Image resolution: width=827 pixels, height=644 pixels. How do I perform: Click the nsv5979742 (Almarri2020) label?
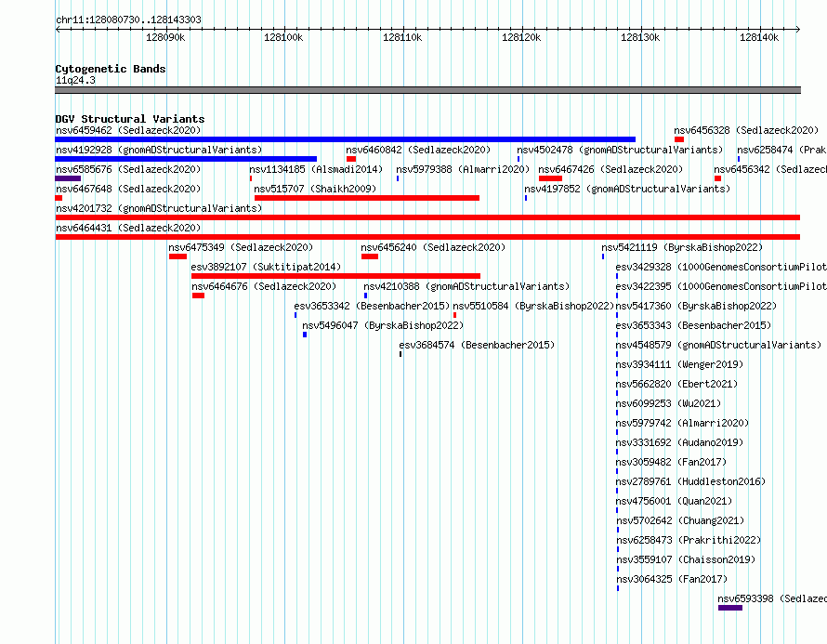coord(682,423)
